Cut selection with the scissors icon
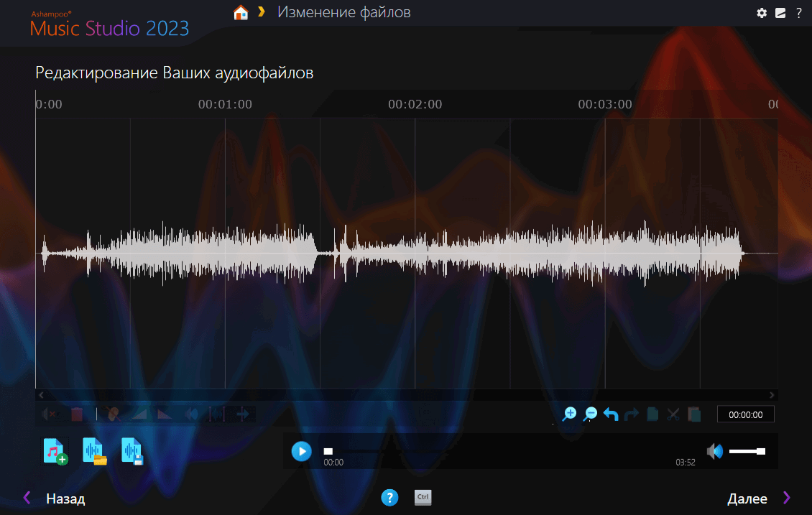The image size is (812, 515). 673,414
